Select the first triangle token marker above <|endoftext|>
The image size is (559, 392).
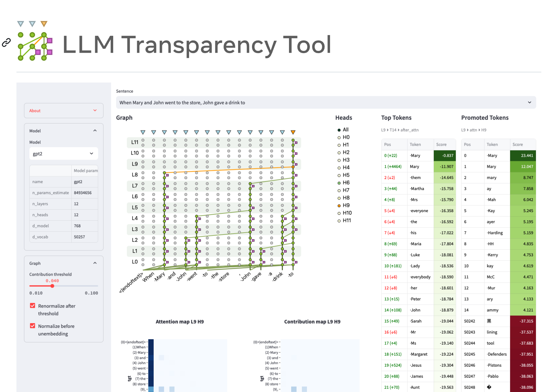143,132
